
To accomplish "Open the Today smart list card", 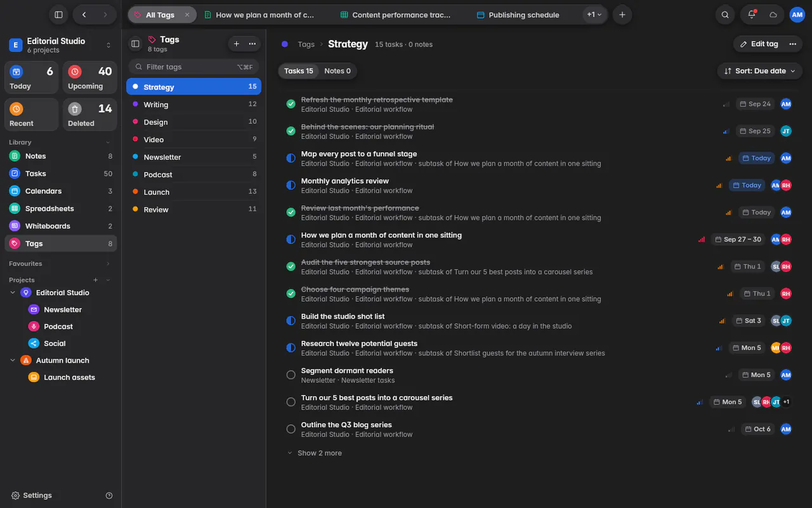I will pos(31,78).
